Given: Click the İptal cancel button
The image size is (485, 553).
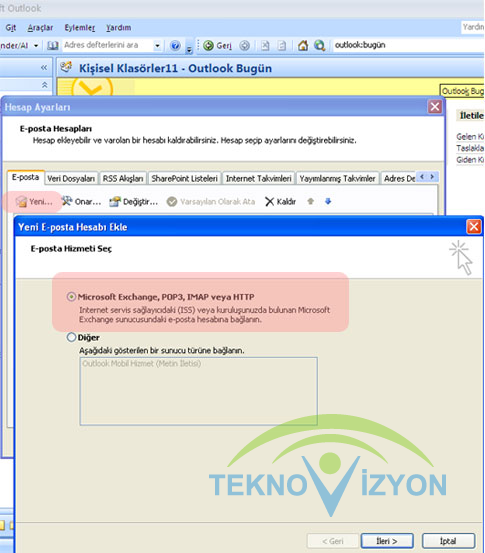Looking at the screenshot, I should tap(448, 541).
